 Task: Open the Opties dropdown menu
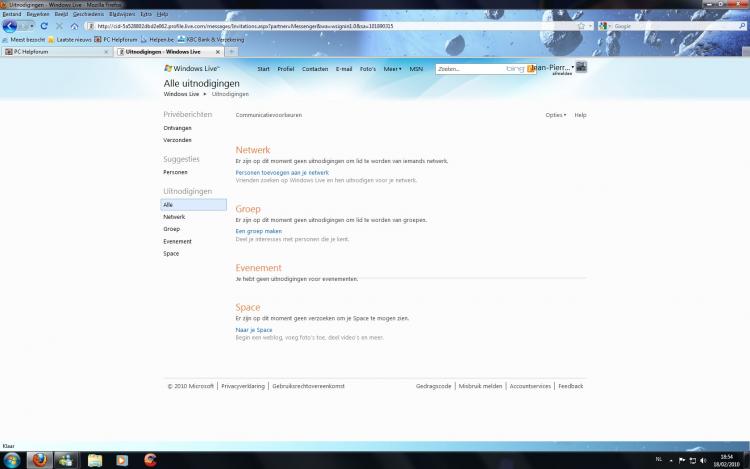point(555,115)
